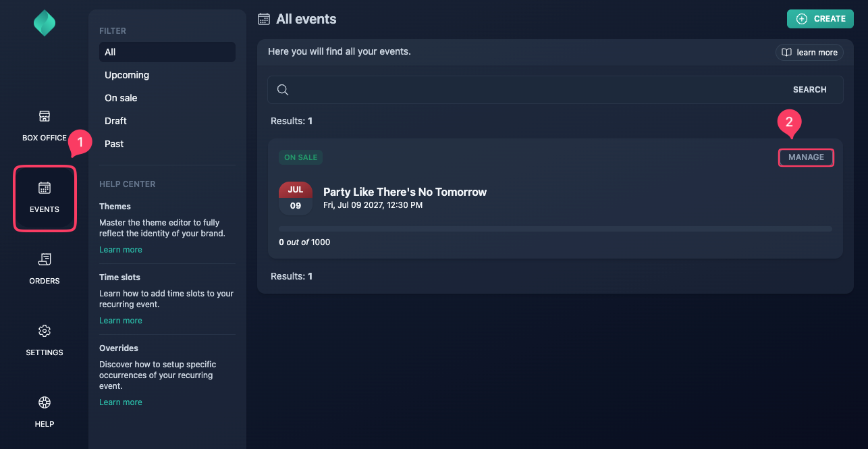Follow the Themes Learn more link
Viewport: 868px width, 449px height.
pos(121,250)
